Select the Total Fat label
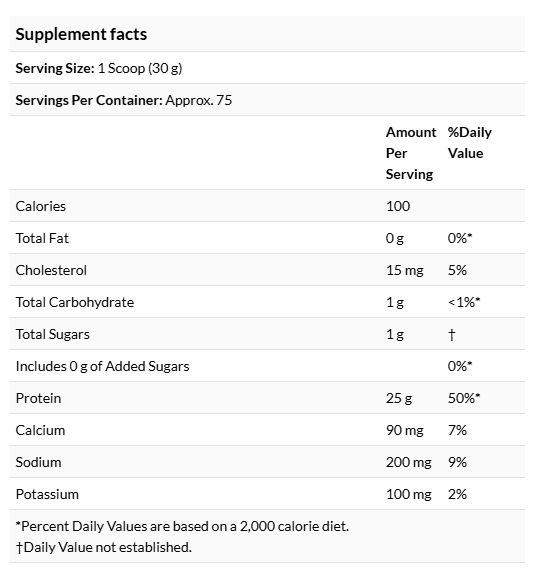 click(42, 238)
